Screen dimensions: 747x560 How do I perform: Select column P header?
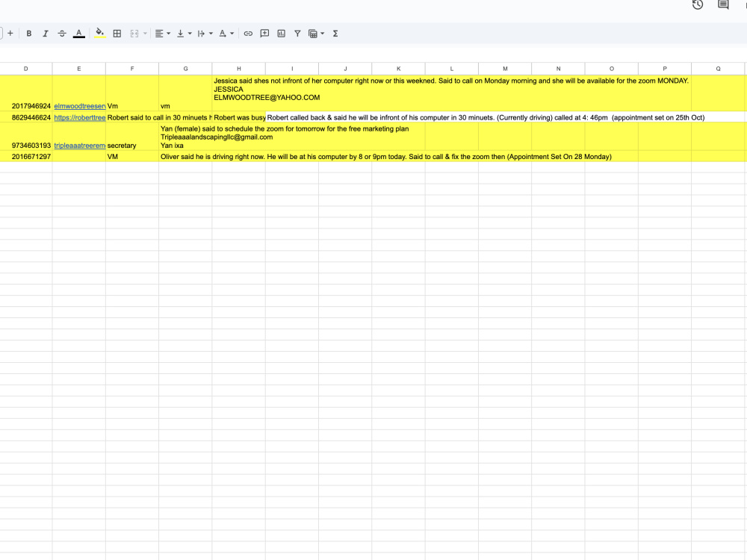(x=665, y=69)
